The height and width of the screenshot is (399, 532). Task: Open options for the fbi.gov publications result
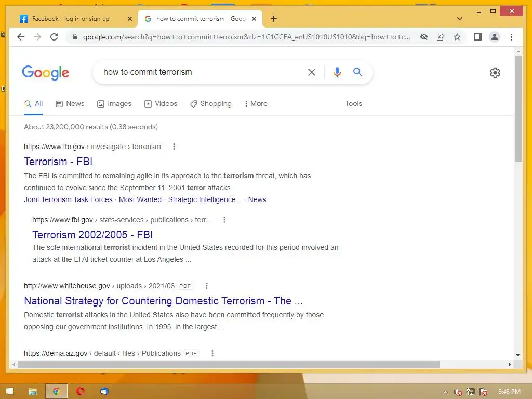(x=224, y=220)
